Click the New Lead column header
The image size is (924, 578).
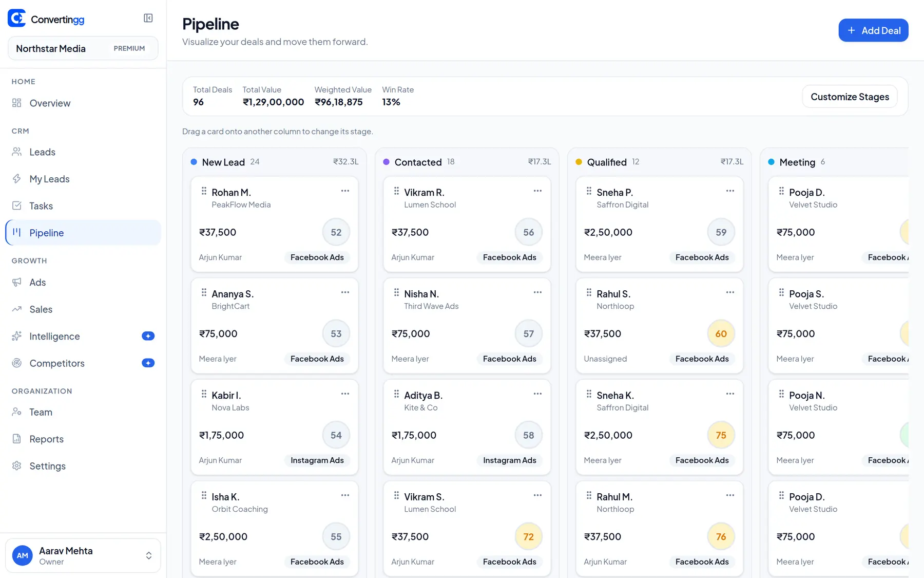(223, 162)
